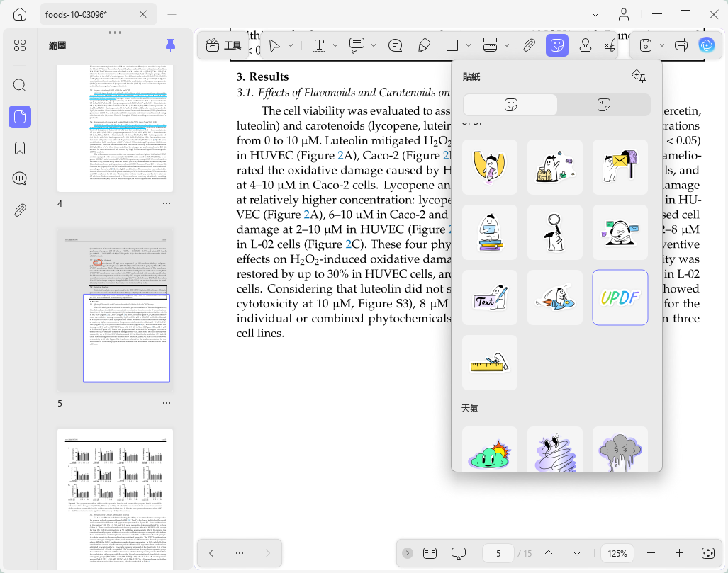The image size is (728, 573).
Task: Select the measurement tool
Action: (x=491, y=45)
